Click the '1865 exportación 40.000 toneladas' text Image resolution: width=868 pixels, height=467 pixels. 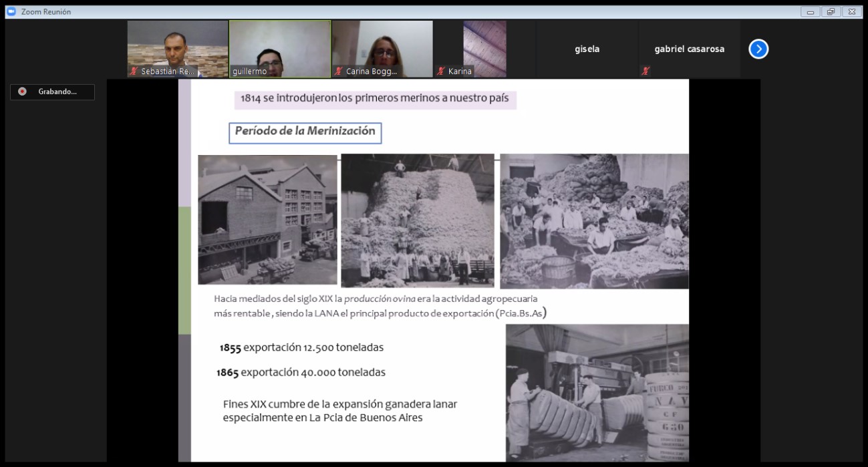[x=301, y=372]
